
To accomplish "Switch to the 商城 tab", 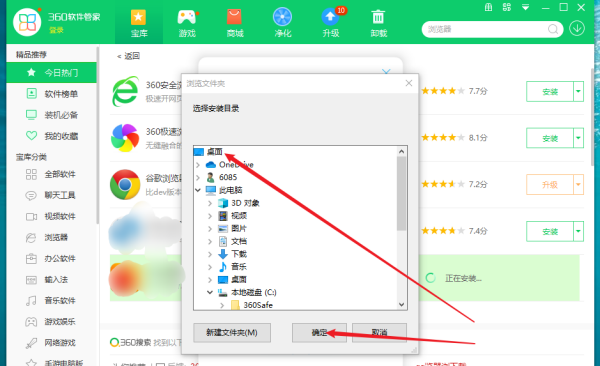I will [x=235, y=23].
